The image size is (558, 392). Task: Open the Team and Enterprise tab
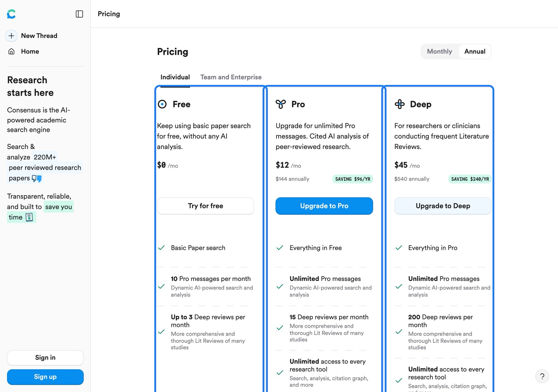[231, 77]
